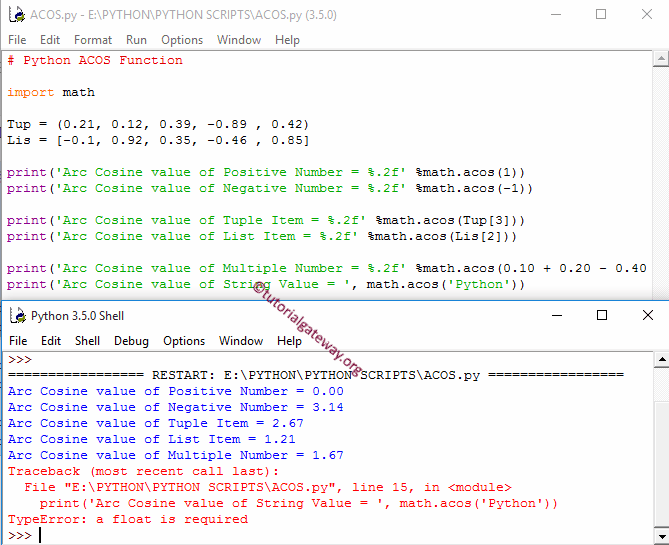The width and height of the screenshot is (669, 545).
Task: Minimize the Python 3.5.0 Shell window
Action: point(557,315)
